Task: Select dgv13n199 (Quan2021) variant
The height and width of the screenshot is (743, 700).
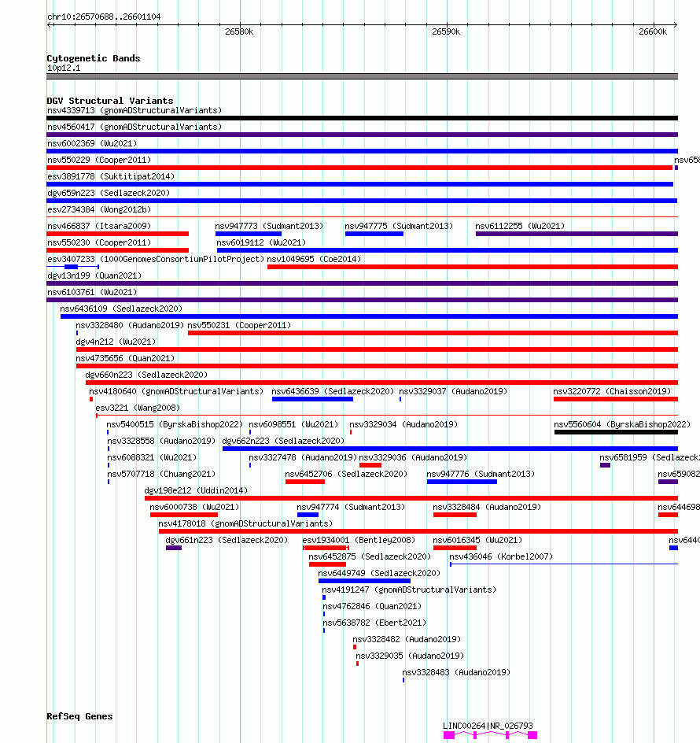Action: (x=94, y=276)
